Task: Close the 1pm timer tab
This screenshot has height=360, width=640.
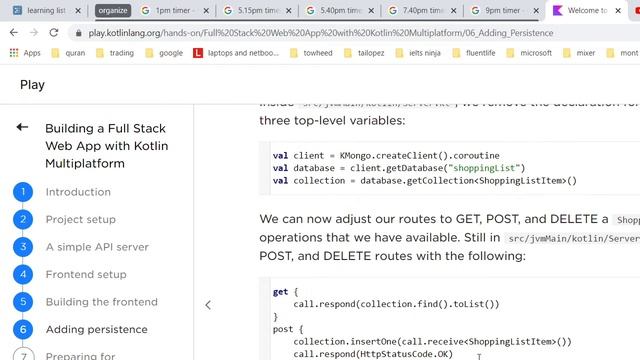Action: pyautogui.click(x=206, y=11)
